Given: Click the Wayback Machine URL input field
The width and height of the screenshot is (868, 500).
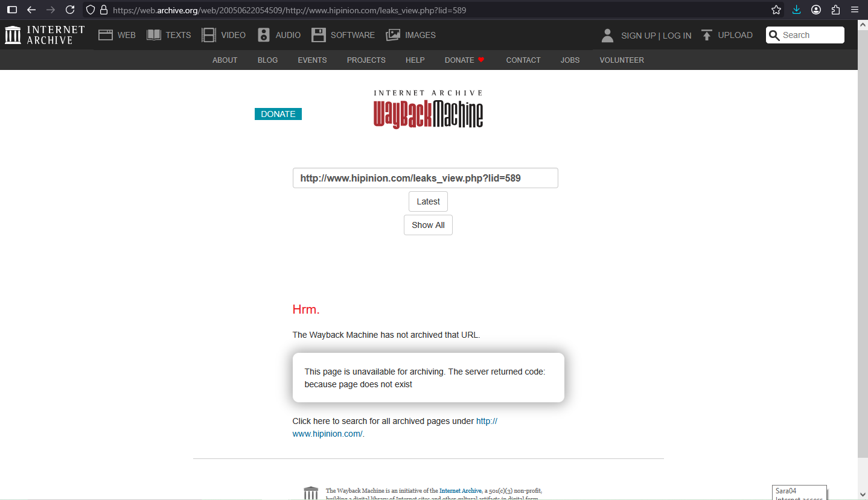Looking at the screenshot, I should coord(425,178).
